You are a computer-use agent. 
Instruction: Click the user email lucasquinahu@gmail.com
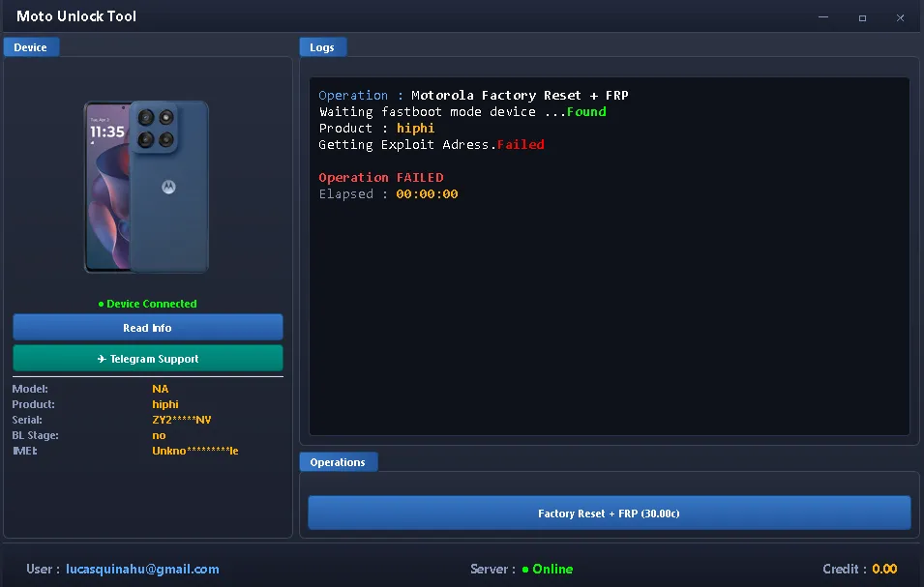[142, 570]
